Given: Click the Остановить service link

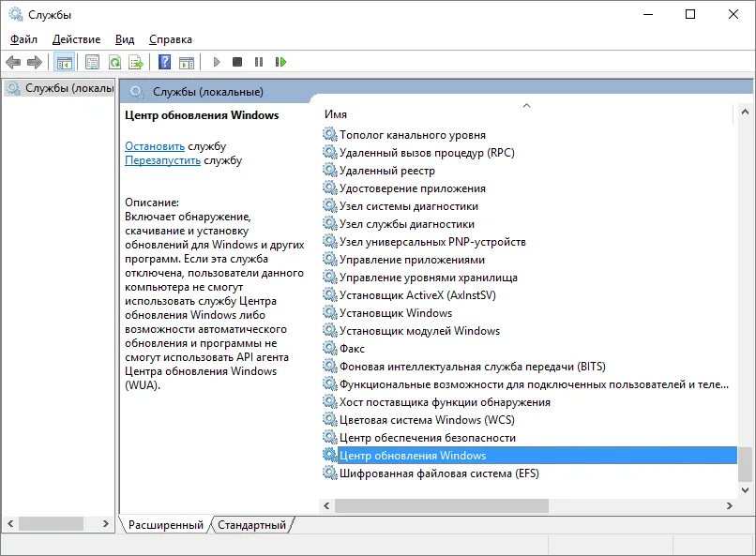Looking at the screenshot, I should pyautogui.click(x=154, y=146).
